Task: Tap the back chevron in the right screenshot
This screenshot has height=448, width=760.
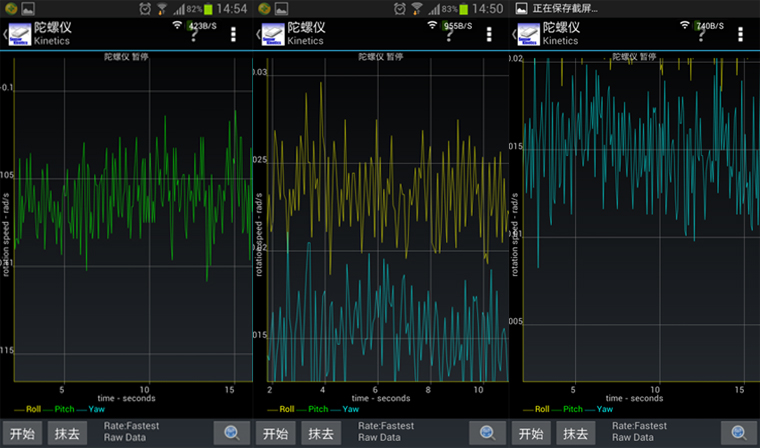Action: click(514, 34)
